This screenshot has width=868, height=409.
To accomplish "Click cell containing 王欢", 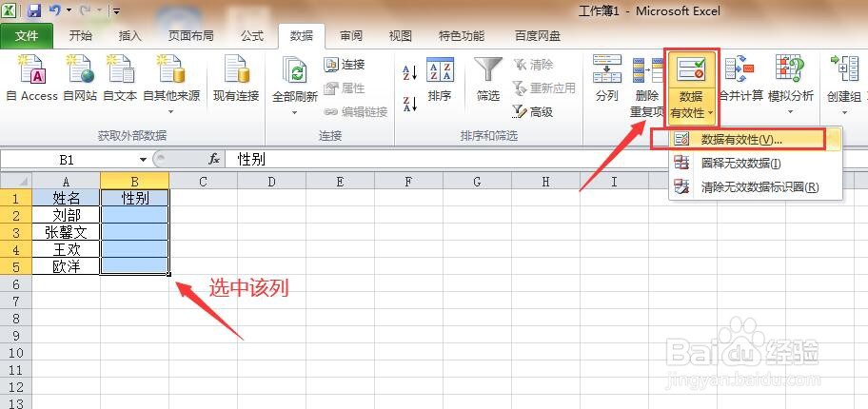I will point(67,249).
